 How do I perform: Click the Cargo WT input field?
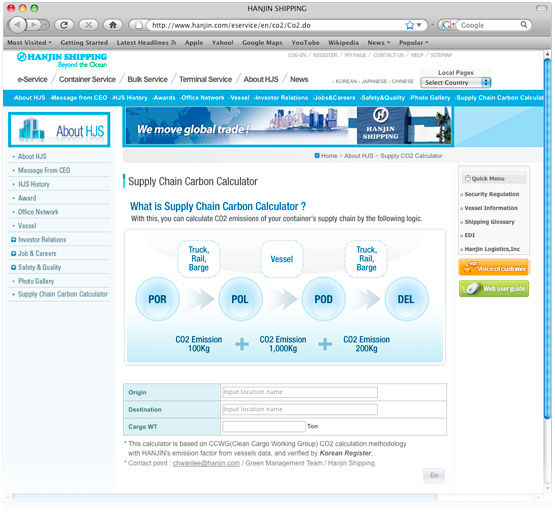point(264,426)
